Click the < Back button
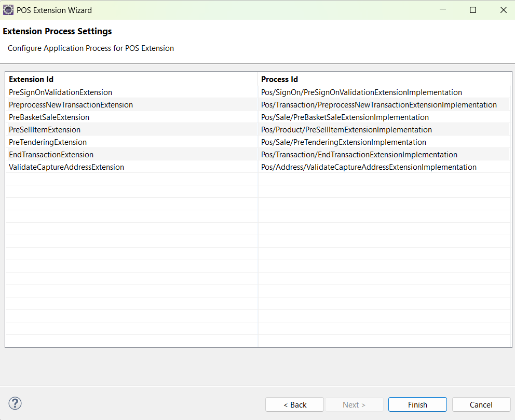 point(294,404)
